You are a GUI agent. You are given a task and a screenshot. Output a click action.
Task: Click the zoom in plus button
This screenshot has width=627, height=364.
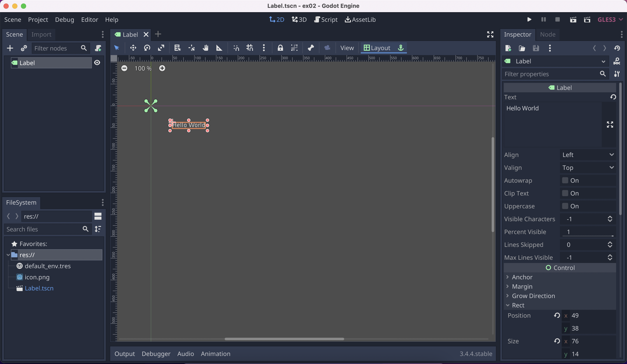(x=162, y=68)
